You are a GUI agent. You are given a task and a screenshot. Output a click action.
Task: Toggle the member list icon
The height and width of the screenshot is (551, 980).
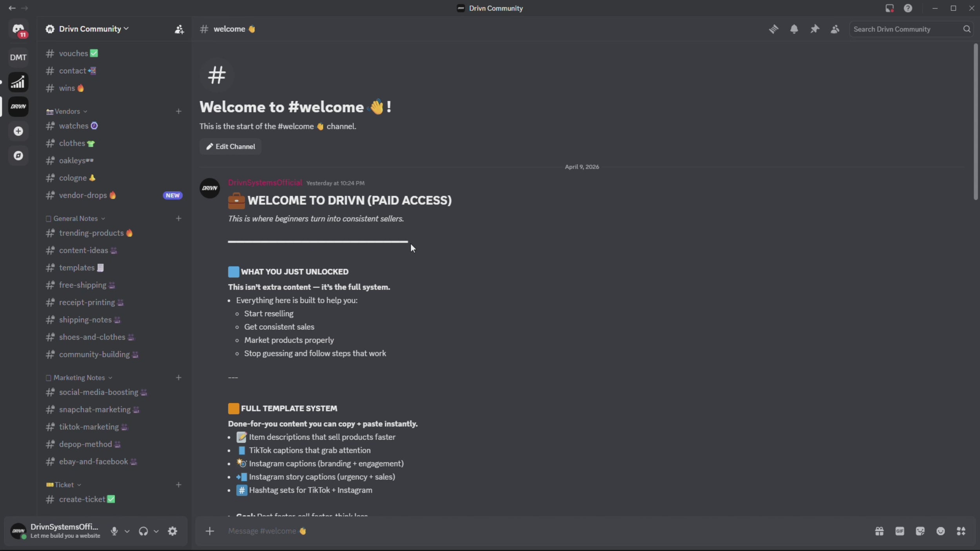[x=835, y=29]
